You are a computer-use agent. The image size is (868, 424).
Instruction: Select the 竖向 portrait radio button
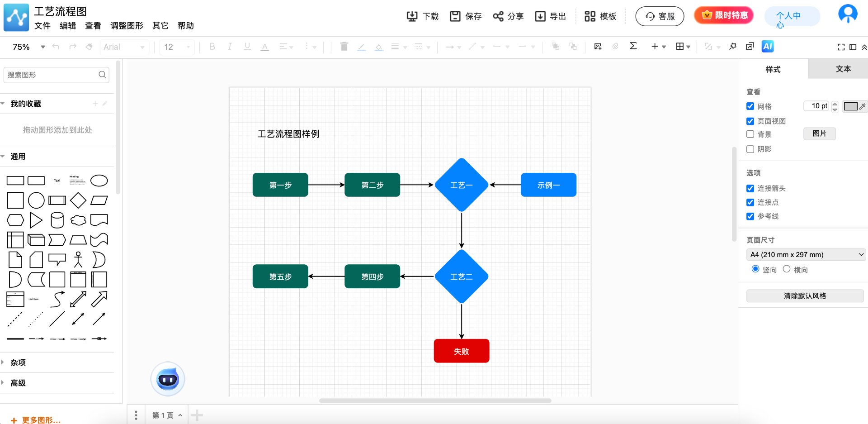pos(755,269)
